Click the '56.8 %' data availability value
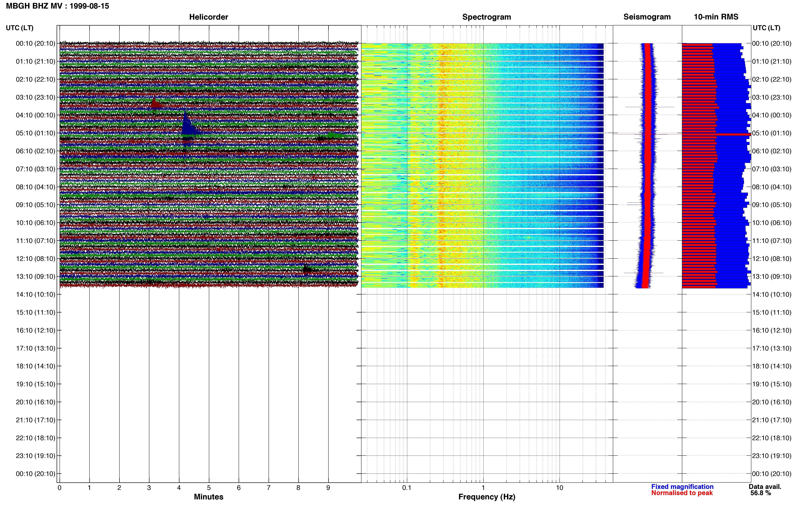Image resolution: width=812 pixels, height=508 pixels. point(761,493)
